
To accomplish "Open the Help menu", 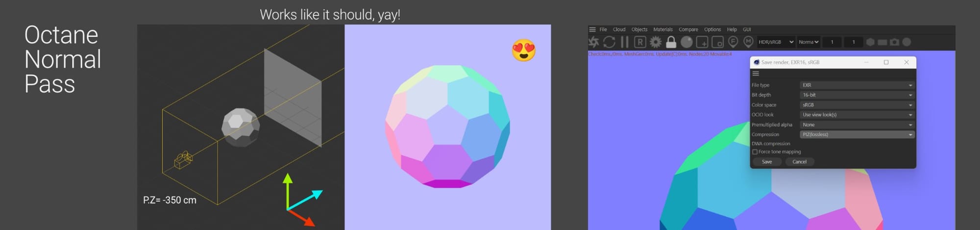I will click(x=732, y=29).
